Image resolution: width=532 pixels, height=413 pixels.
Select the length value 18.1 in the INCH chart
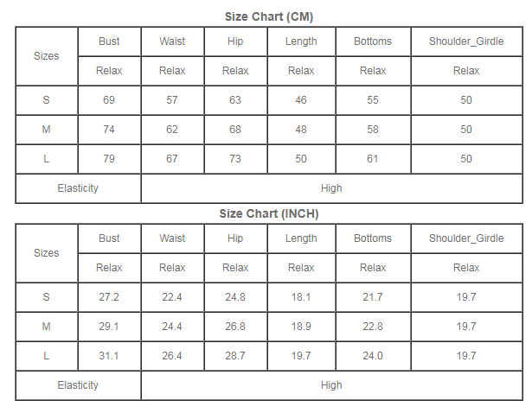coord(301,297)
